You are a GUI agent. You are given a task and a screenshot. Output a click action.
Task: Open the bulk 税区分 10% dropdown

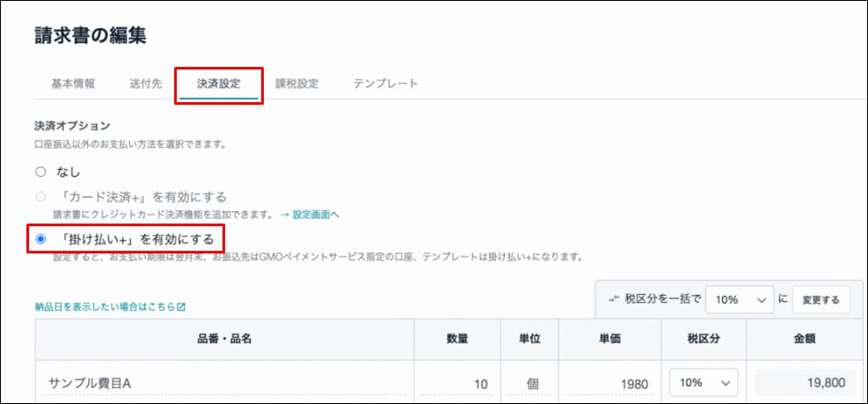(739, 299)
